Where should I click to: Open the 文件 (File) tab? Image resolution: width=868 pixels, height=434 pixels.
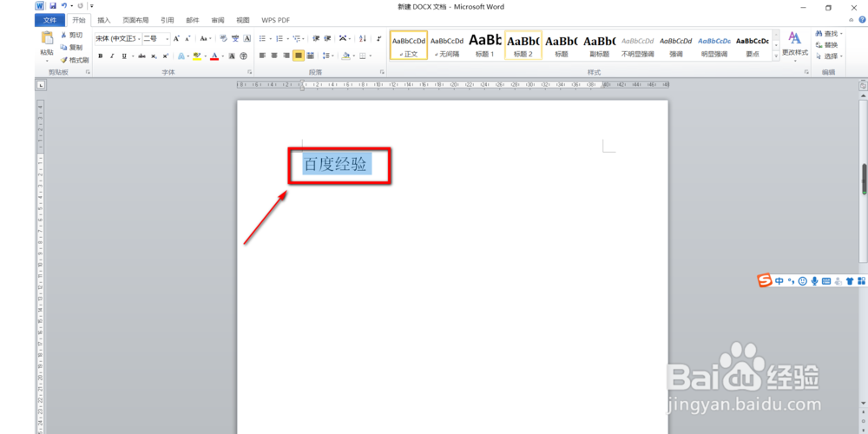click(x=49, y=21)
